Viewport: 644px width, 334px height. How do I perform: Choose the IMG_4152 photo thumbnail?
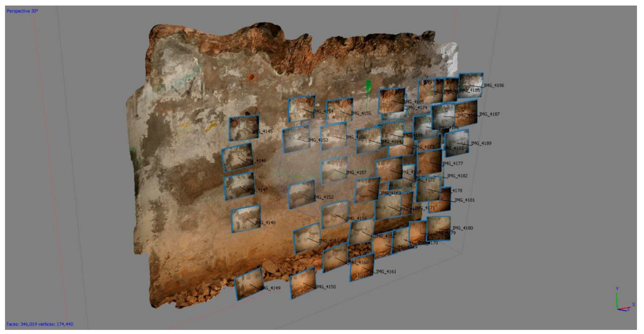pyautogui.click(x=302, y=194)
